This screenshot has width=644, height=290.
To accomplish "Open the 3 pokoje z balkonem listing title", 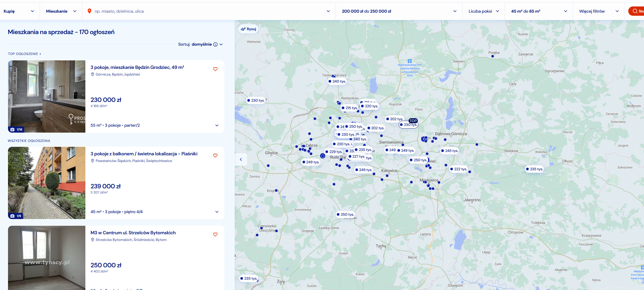I will [144, 154].
